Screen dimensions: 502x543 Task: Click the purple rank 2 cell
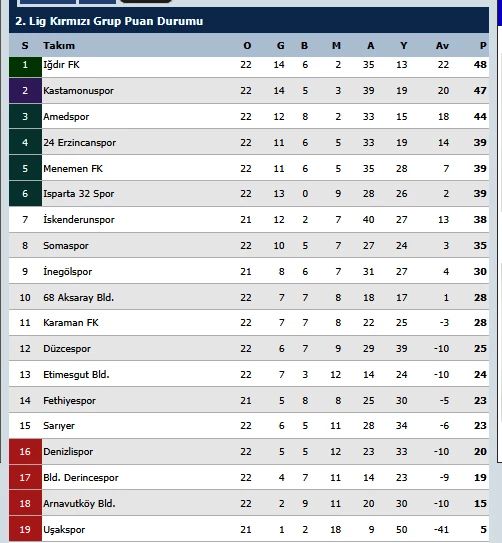pos(25,91)
